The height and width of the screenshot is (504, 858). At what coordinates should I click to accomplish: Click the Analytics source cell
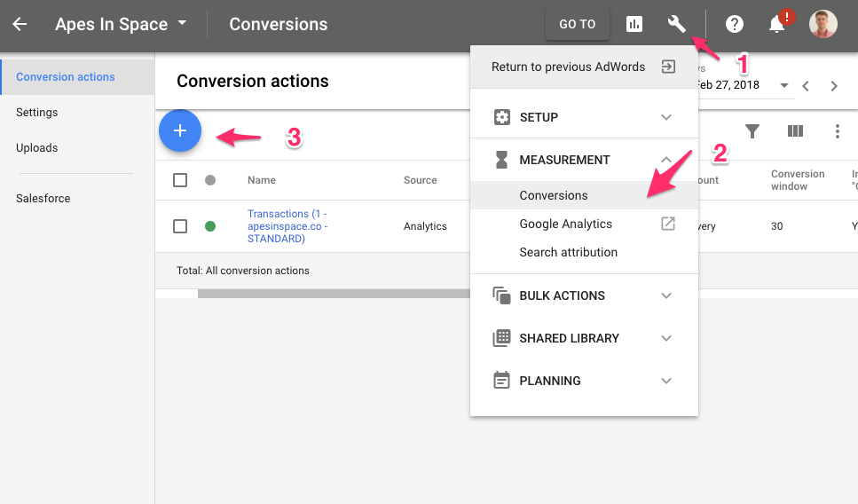(x=425, y=226)
